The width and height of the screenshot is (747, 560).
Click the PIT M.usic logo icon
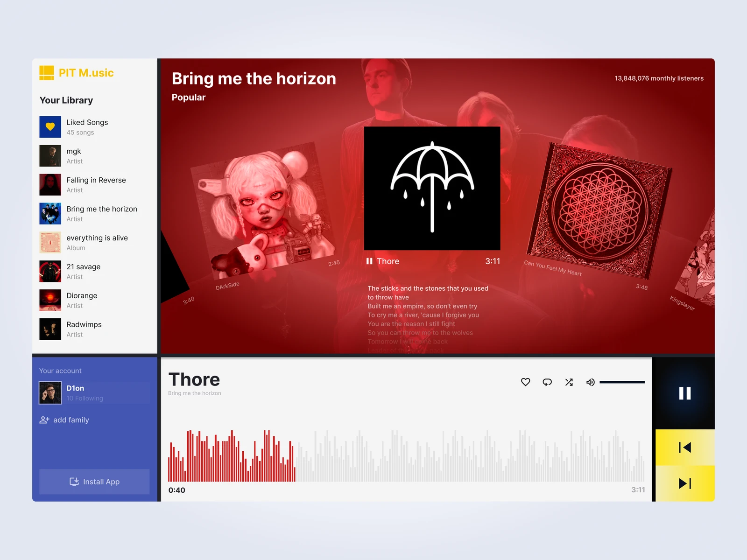tap(47, 73)
